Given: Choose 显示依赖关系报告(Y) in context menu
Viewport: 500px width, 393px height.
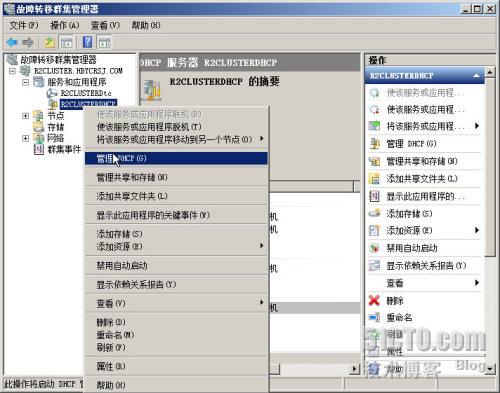Looking at the screenshot, I should click(x=176, y=285).
